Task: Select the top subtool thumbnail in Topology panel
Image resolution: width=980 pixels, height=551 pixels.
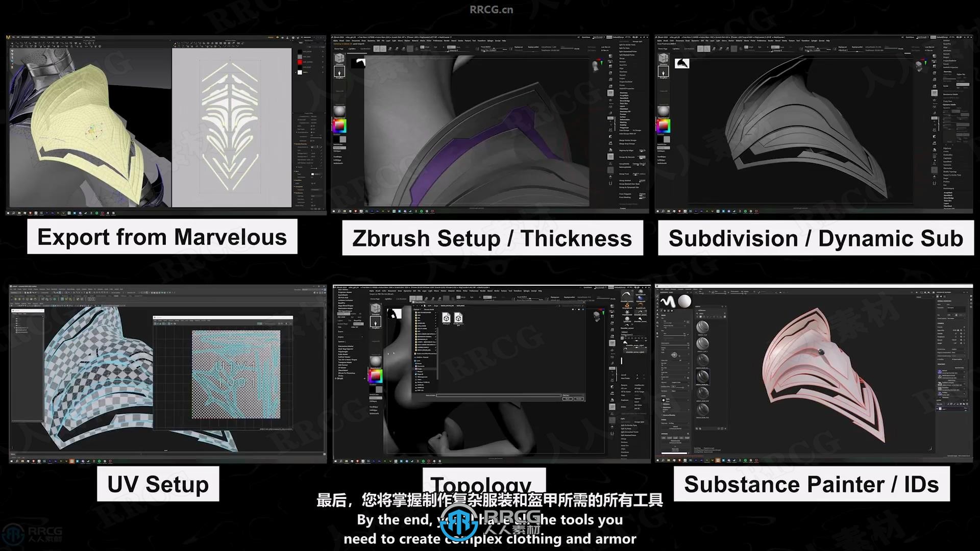Action: click(625, 342)
